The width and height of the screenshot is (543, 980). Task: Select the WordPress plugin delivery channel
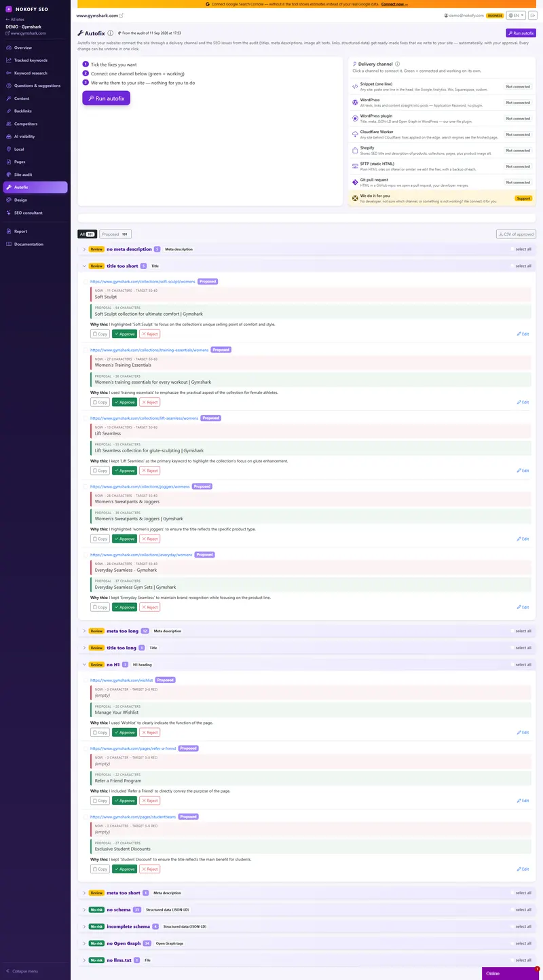click(x=441, y=119)
